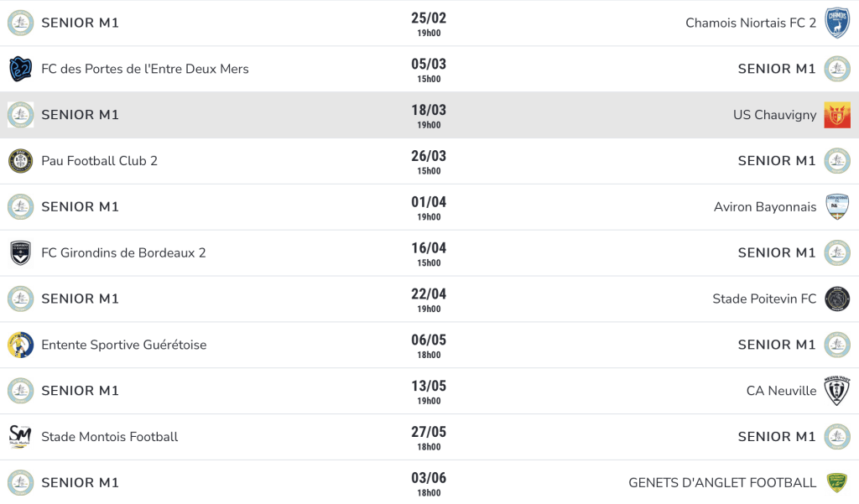Click the Genets d'Anglet green crest
Viewport: 859px width, 504px height.
[837, 483]
